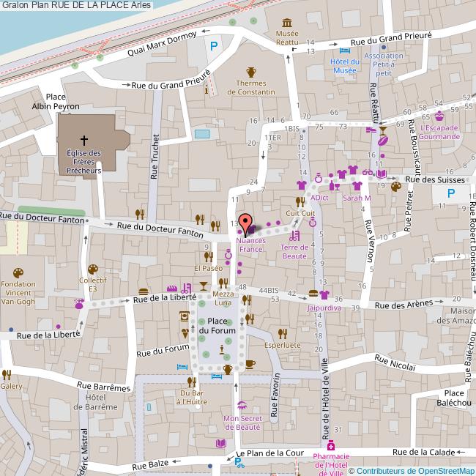Open the Cuit Cuit restaurant icon
The image size is (476, 476).
click(x=300, y=201)
